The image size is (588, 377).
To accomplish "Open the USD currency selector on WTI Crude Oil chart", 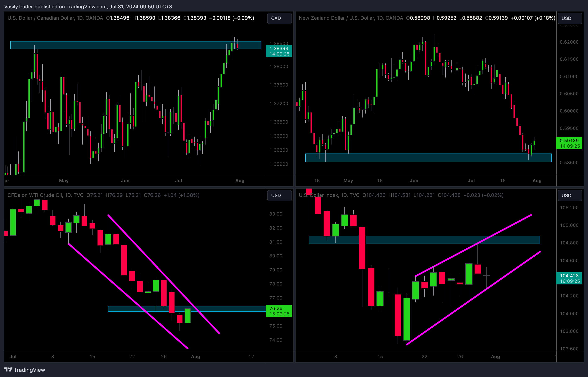I will (279, 196).
